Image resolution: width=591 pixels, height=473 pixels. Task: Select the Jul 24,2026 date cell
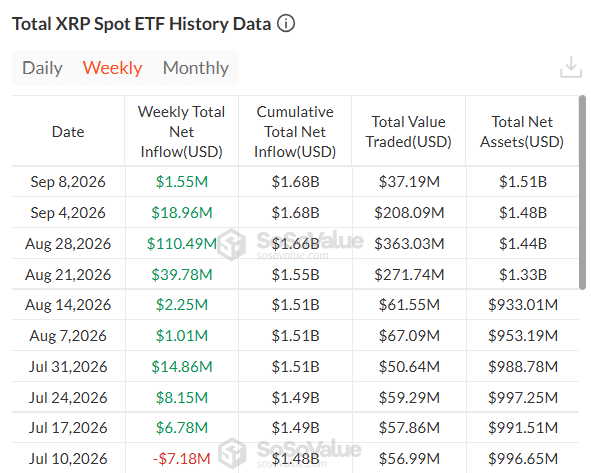pyautogui.click(x=68, y=397)
